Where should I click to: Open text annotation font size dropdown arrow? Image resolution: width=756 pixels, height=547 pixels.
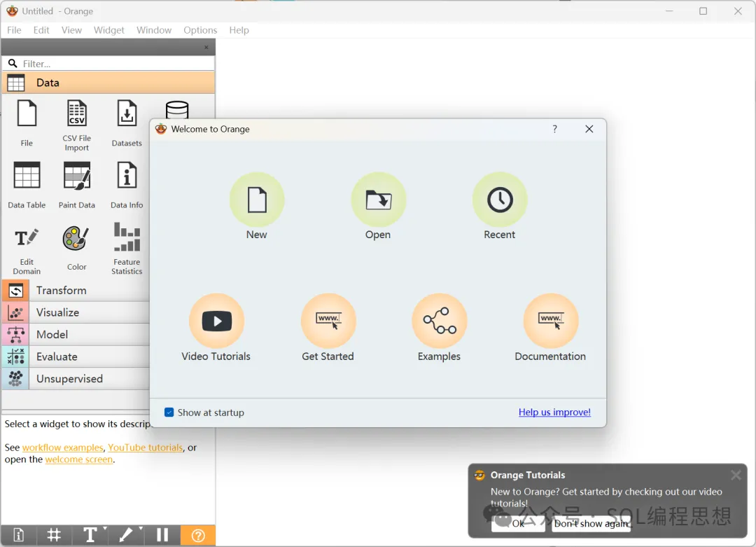[x=105, y=529]
